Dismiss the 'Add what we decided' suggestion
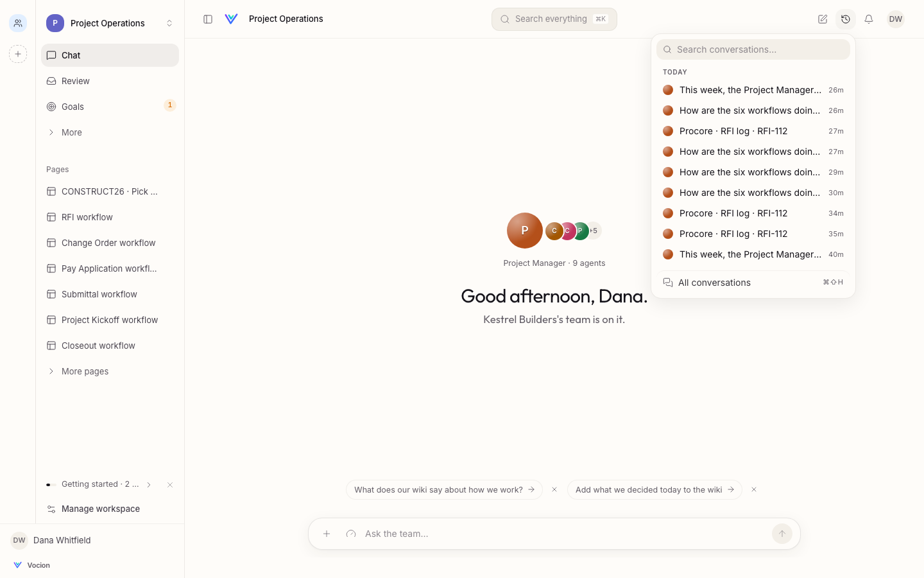The image size is (924, 578). pyautogui.click(x=754, y=489)
